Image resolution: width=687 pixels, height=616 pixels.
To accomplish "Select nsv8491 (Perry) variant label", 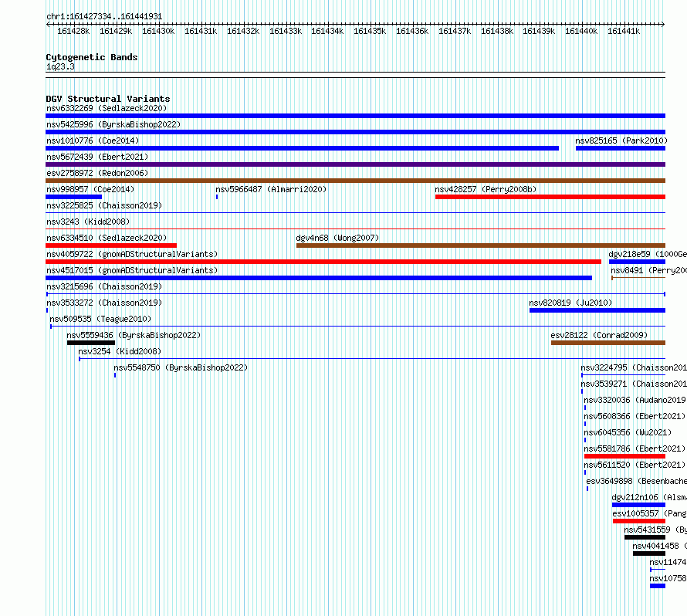I will tap(649, 270).
